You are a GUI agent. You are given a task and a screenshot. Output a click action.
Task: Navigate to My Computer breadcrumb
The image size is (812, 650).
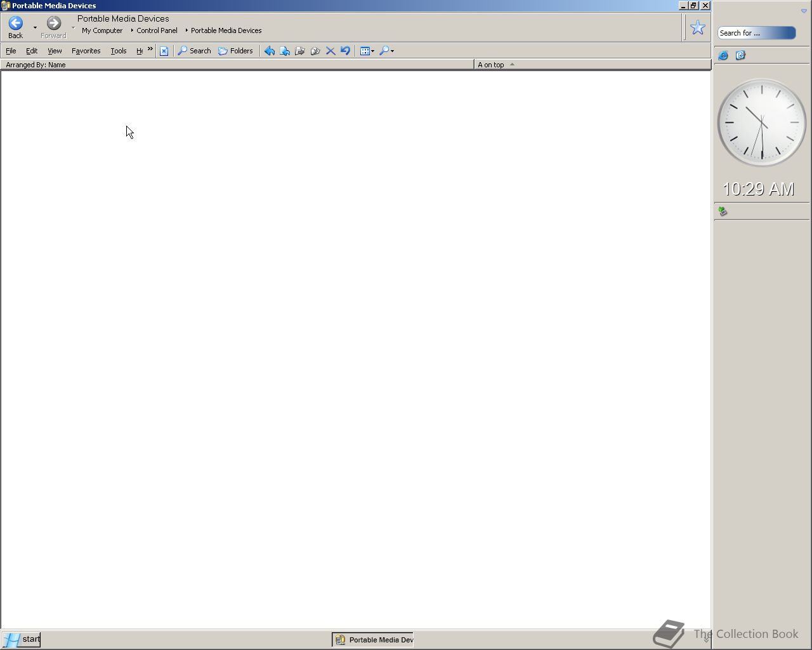pyautogui.click(x=102, y=30)
